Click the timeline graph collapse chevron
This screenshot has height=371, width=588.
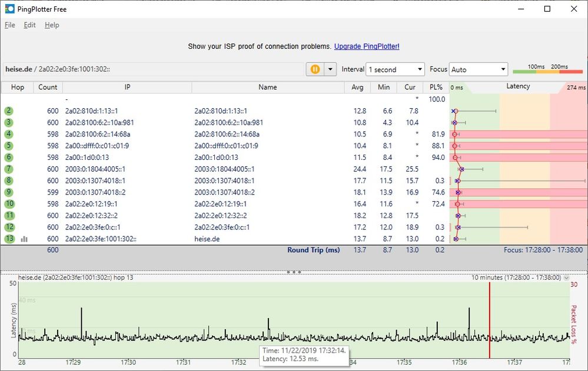[x=566, y=278]
